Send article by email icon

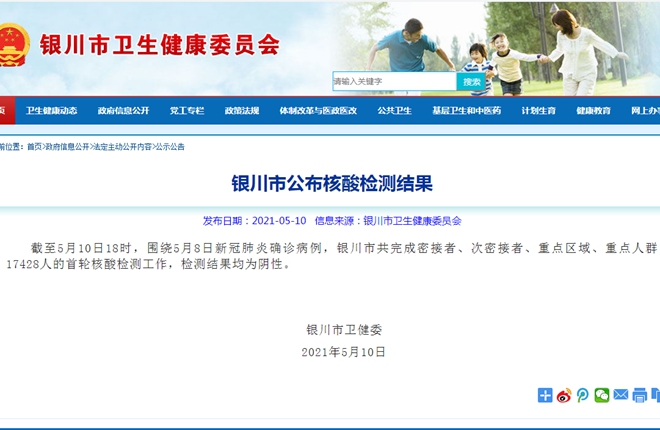621,395
